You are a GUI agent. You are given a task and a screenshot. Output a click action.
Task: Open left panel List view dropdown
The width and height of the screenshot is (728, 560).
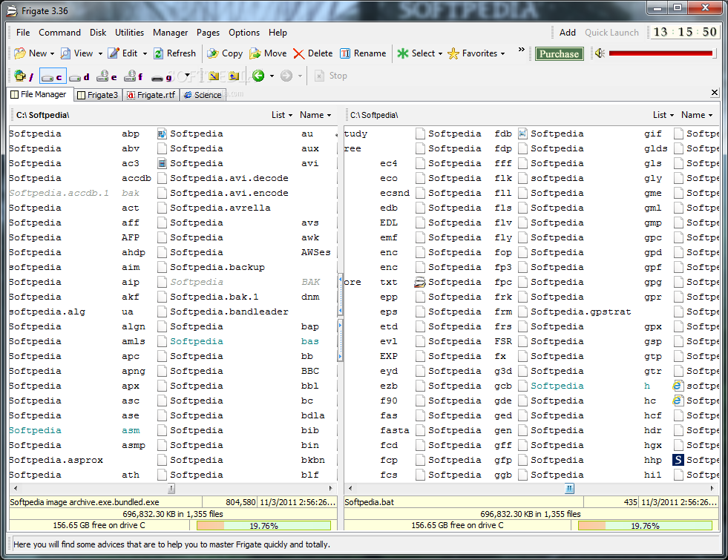[x=282, y=115]
